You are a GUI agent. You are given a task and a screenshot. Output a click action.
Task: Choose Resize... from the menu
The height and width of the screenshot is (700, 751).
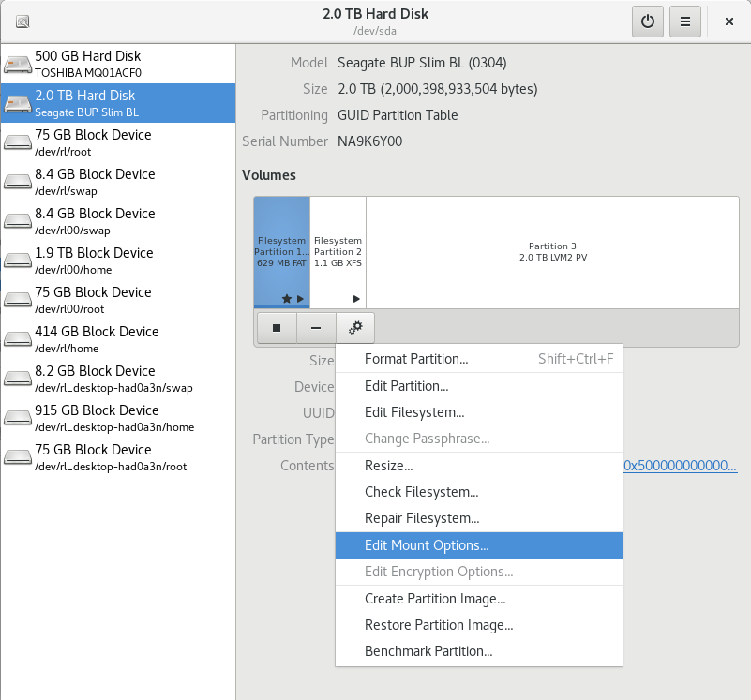[479, 466]
